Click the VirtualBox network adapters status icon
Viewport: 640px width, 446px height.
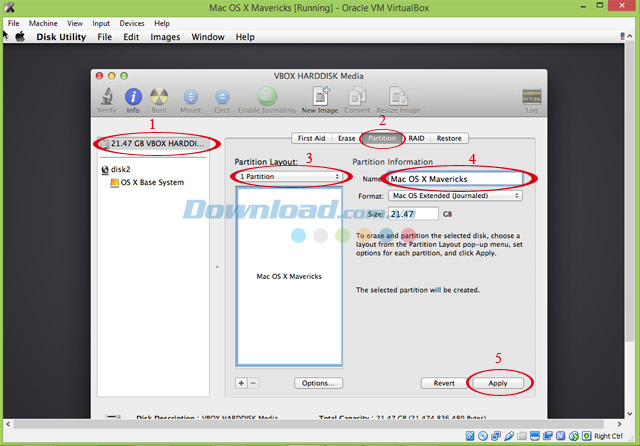[x=496, y=436]
